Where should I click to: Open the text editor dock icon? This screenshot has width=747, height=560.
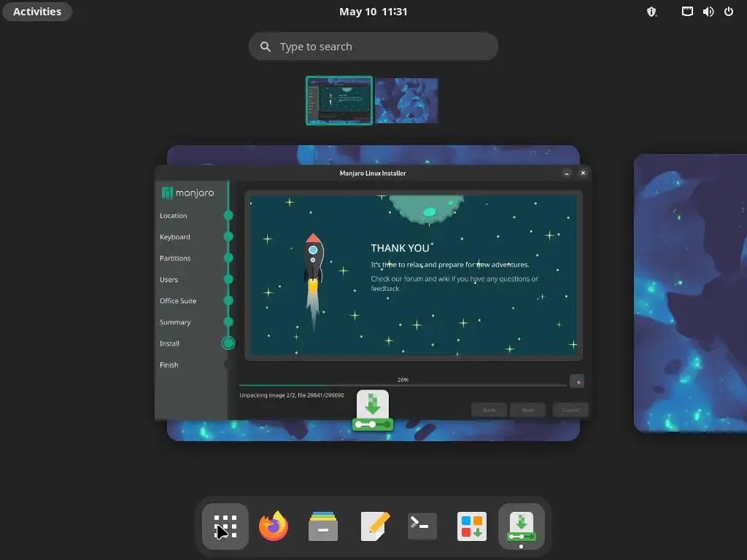click(x=375, y=526)
